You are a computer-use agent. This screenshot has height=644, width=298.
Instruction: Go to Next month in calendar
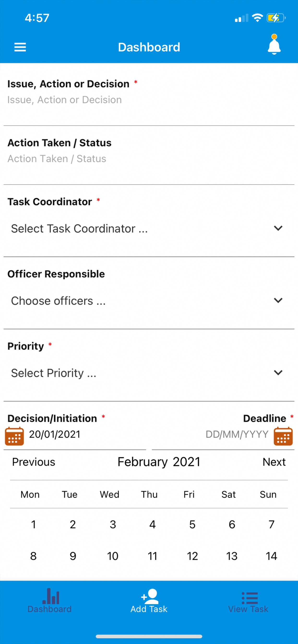point(274,462)
